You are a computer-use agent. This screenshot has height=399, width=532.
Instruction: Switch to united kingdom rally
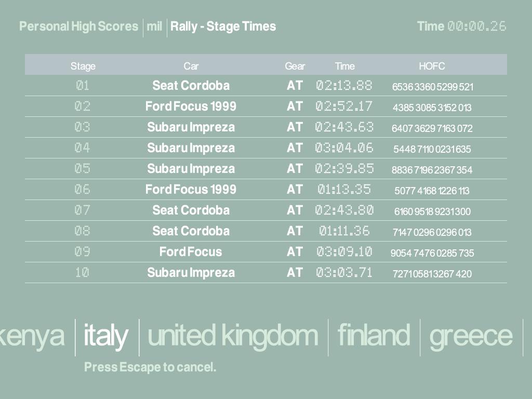pos(232,336)
